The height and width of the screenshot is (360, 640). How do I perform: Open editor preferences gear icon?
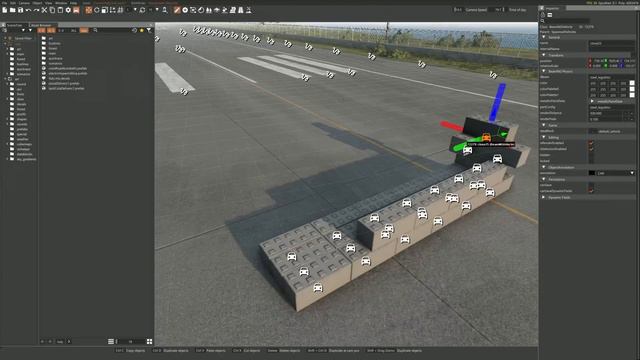(x=68, y=10)
